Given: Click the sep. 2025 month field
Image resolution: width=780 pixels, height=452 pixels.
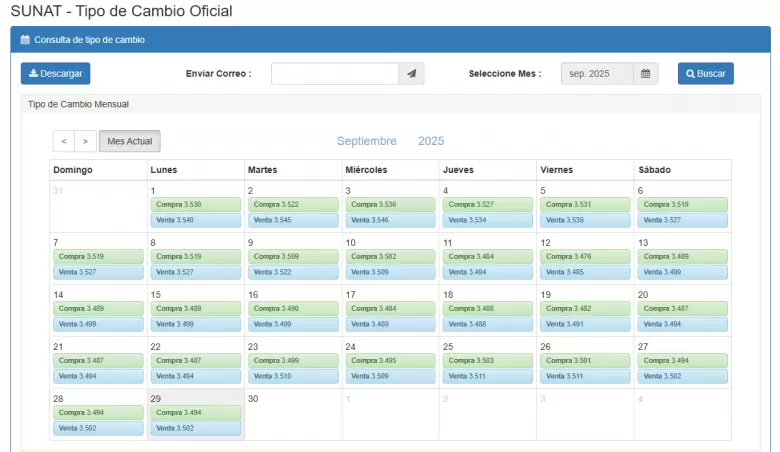Looking at the screenshot, I should point(597,74).
